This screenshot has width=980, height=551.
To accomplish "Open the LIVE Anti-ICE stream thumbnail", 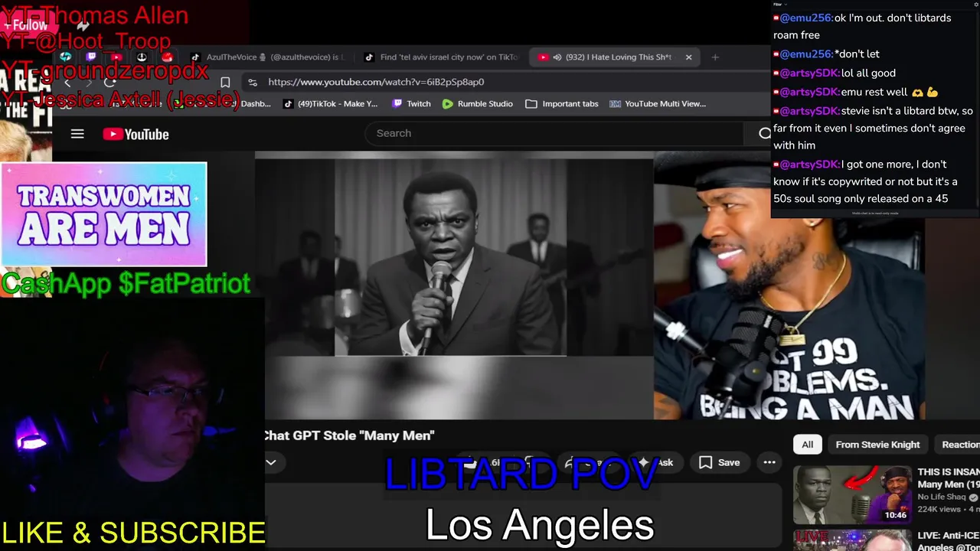I will coord(851,540).
